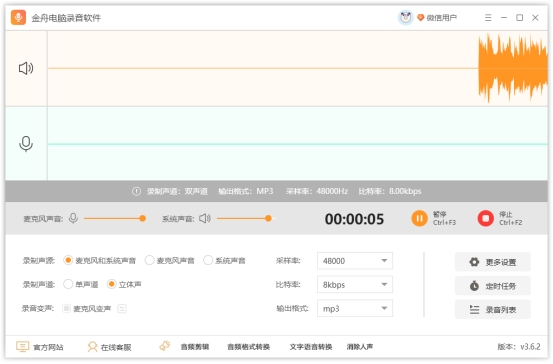Select 系统声音 recording source
553x364 pixels.
(224, 261)
